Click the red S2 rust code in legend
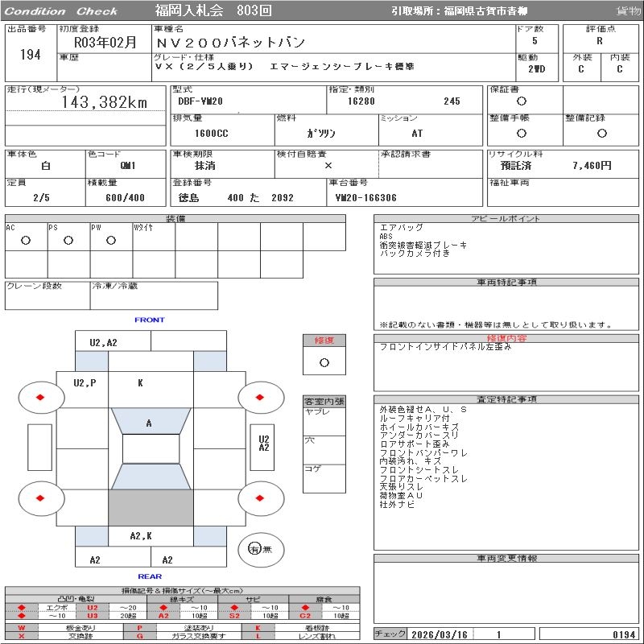Screen dimensions: 644x644 tap(234, 616)
